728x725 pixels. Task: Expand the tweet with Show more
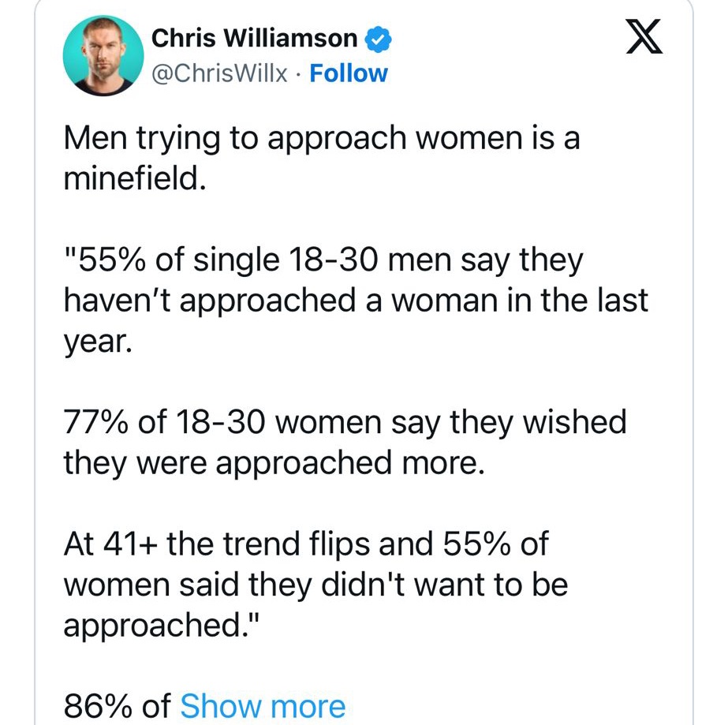pos(263,706)
